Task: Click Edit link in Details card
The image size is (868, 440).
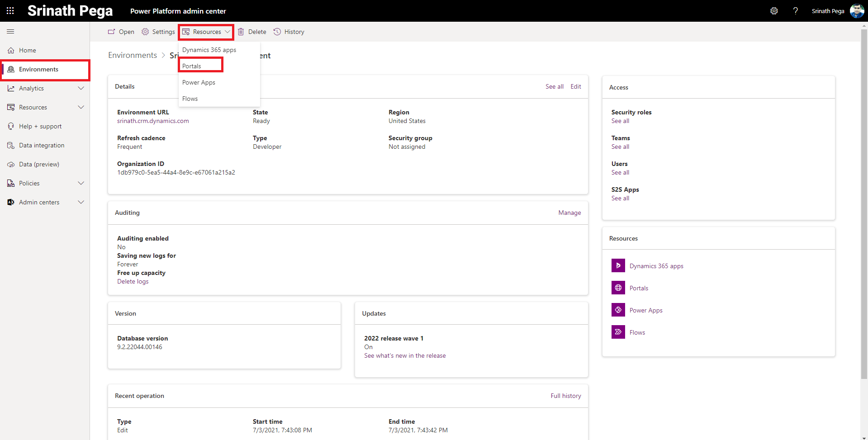Action: pyautogui.click(x=575, y=87)
